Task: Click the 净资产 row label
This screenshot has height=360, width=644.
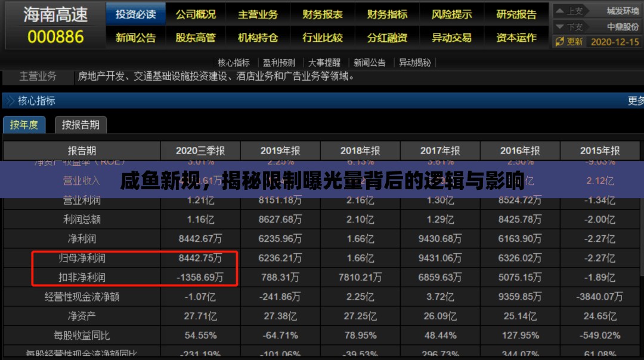Action: pos(82,316)
